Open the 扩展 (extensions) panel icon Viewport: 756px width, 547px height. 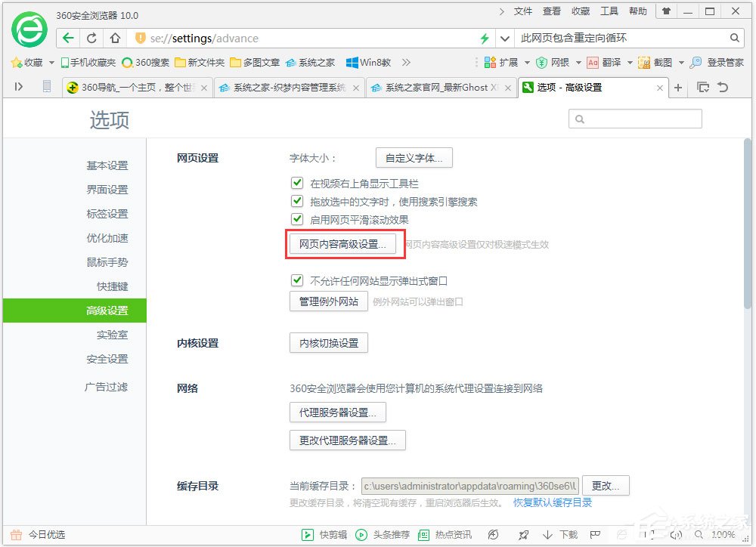tap(490, 63)
